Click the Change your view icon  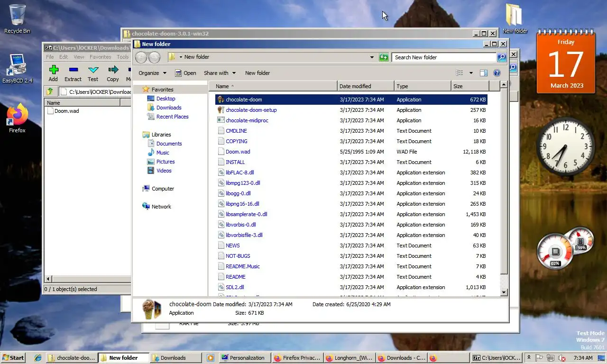coord(459,73)
